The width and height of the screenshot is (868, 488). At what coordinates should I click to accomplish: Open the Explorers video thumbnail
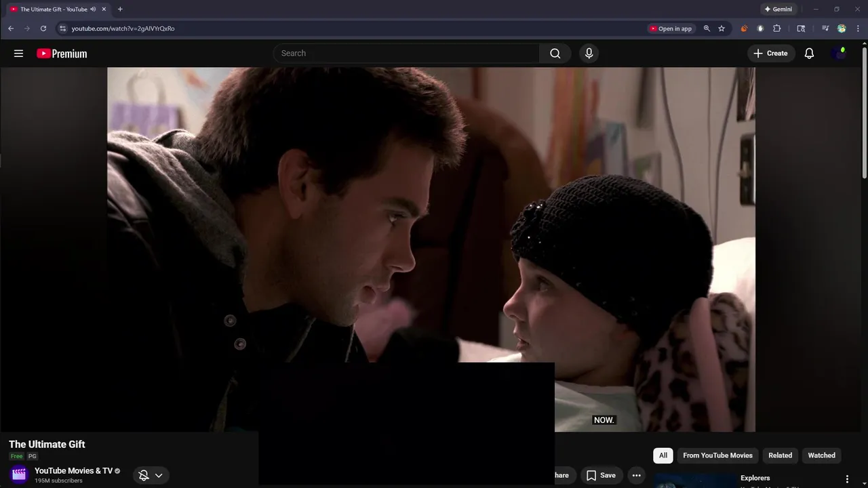coord(696,481)
